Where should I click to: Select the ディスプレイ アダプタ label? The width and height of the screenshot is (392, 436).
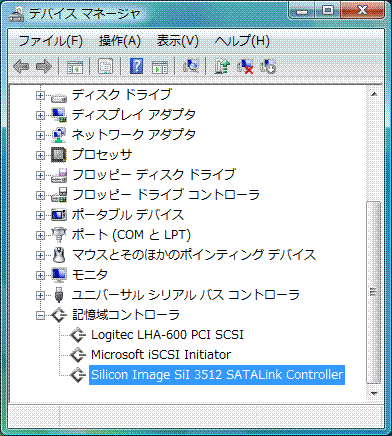pos(134,115)
